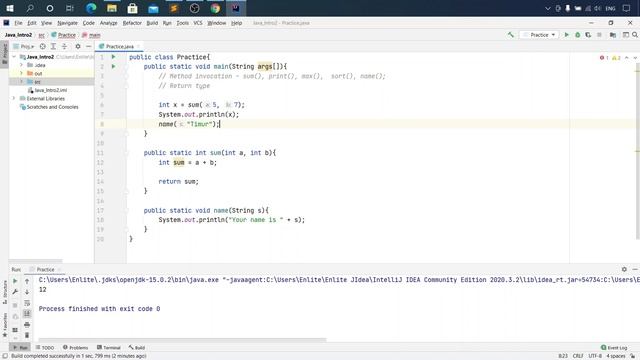This screenshot has width=640, height=360.
Task: Rerun Practice from the Run panel
Action: pyautogui.click(x=15, y=281)
